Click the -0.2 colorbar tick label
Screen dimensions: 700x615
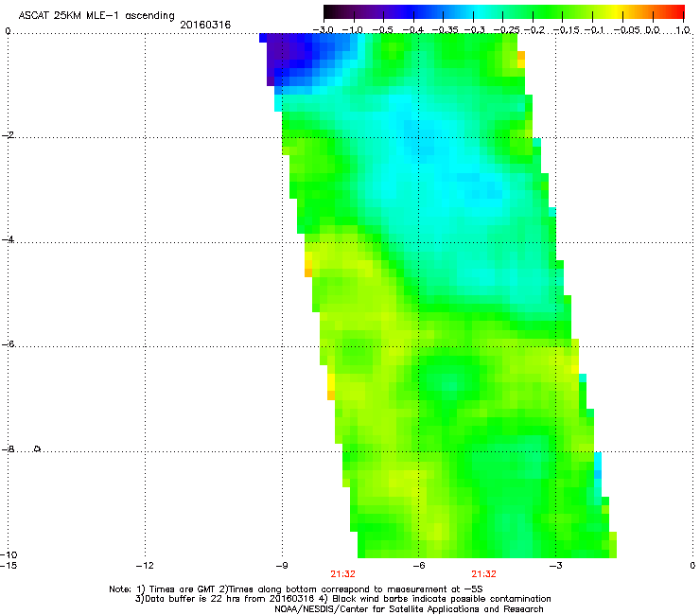click(x=534, y=30)
